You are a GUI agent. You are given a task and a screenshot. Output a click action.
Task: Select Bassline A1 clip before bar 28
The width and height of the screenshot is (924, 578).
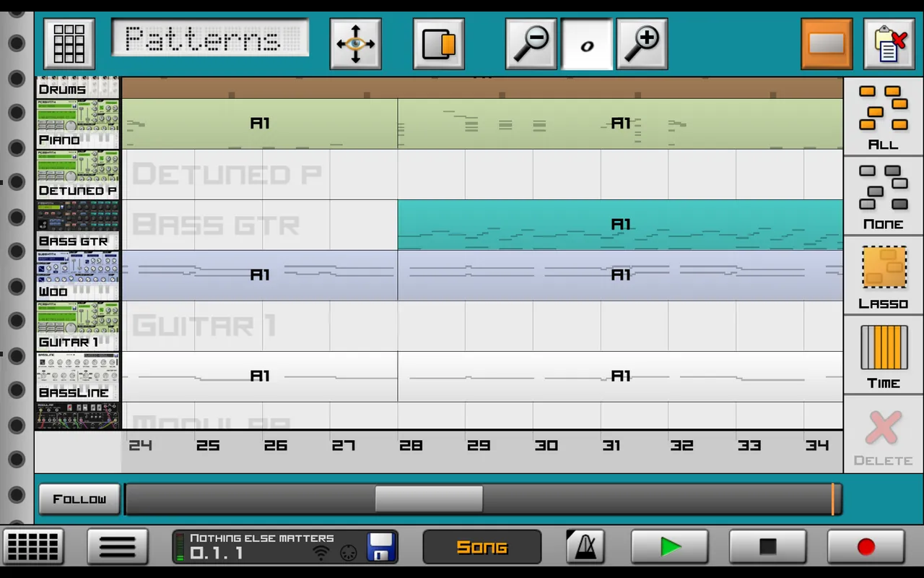tap(259, 376)
